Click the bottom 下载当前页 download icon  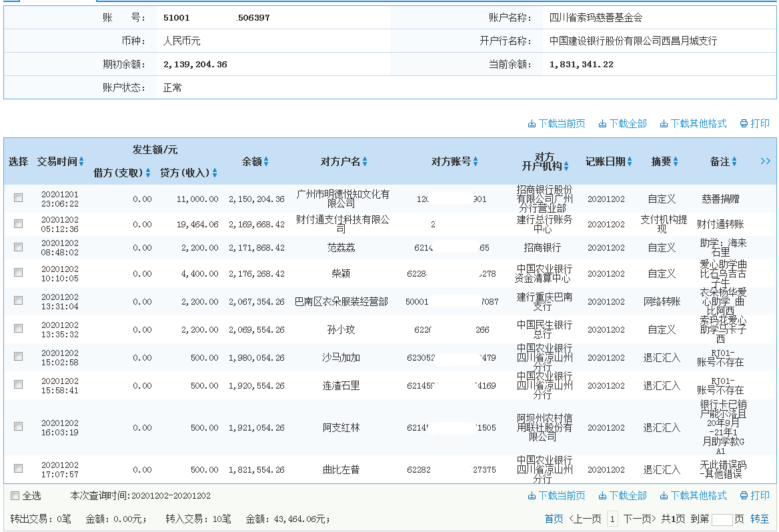(x=532, y=496)
